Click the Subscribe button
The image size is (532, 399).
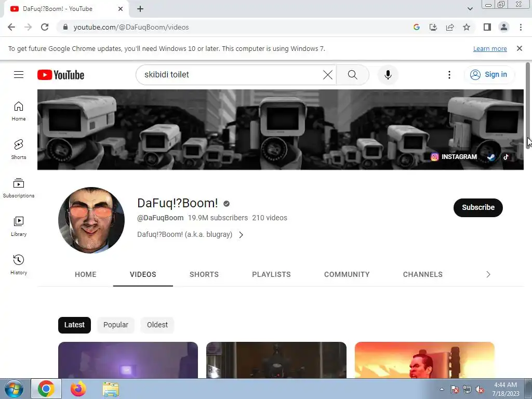pos(478,208)
